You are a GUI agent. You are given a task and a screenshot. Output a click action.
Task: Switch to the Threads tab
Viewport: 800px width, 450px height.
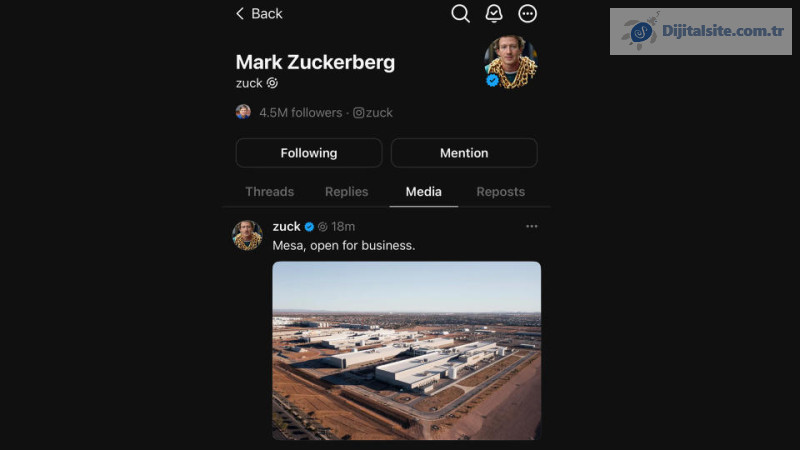(270, 192)
